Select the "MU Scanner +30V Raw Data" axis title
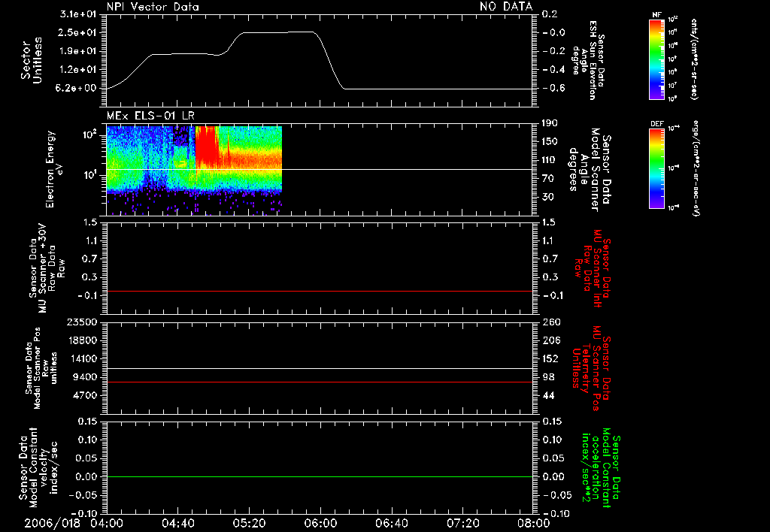The width and height of the screenshot is (770, 532). pyautogui.click(x=47, y=268)
